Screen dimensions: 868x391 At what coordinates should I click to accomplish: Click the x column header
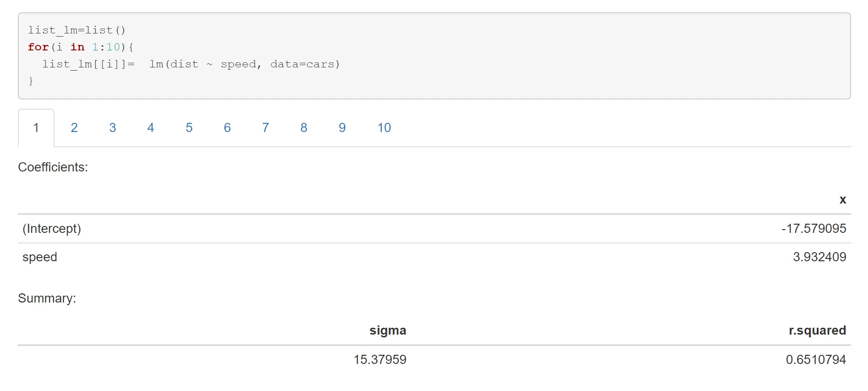coord(842,200)
